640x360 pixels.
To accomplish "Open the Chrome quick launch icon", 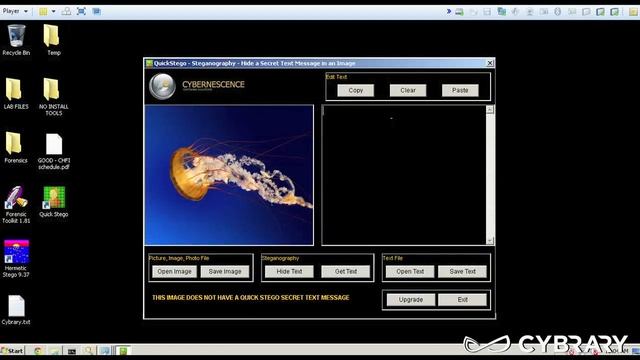I will click(38, 351).
